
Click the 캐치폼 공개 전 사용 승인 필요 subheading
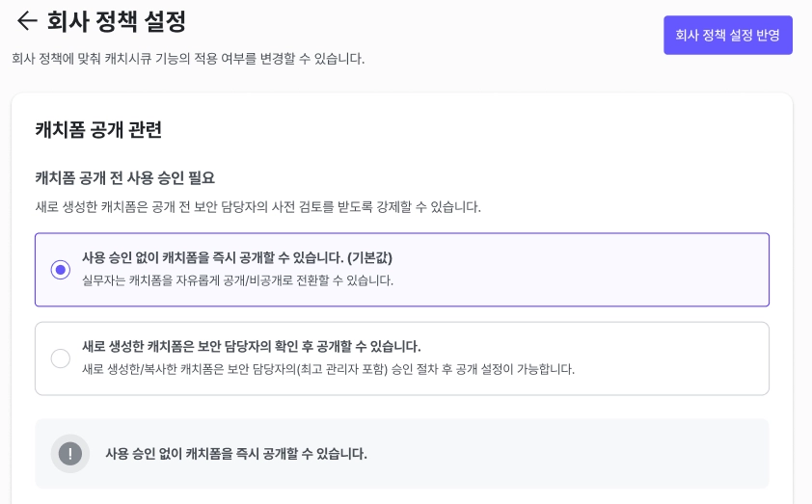click(x=124, y=178)
